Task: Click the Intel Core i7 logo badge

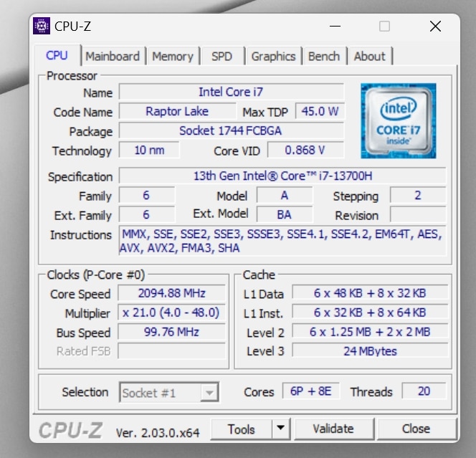Action: [x=399, y=120]
